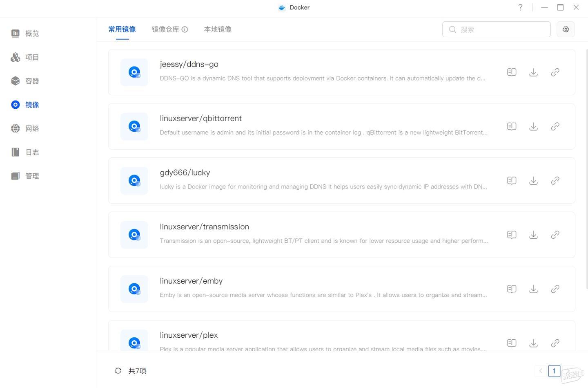Close the Docker window
The image size is (588, 388).
[576, 7]
